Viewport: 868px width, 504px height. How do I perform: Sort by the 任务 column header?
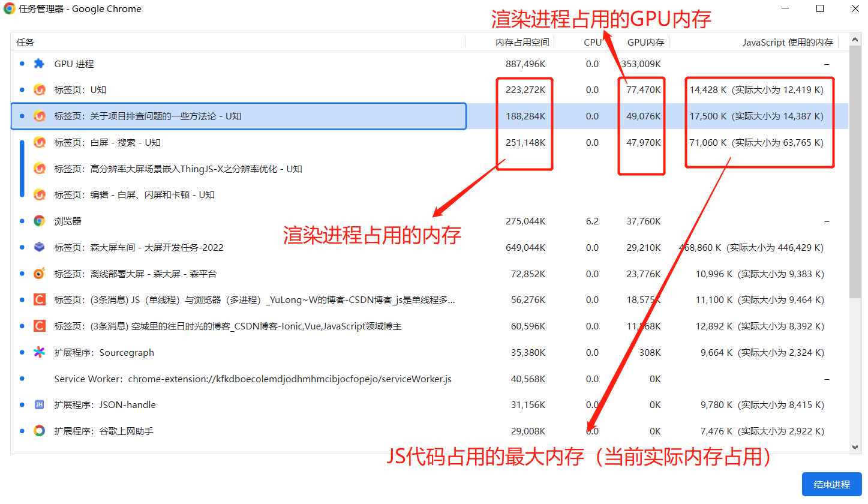[x=238, y=42]
